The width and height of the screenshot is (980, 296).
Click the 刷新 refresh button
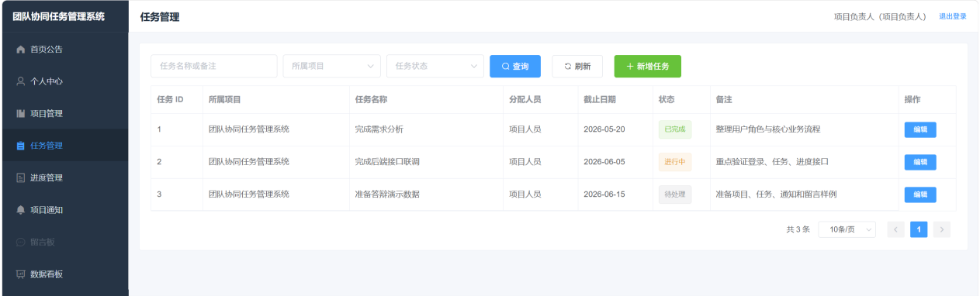577,67
